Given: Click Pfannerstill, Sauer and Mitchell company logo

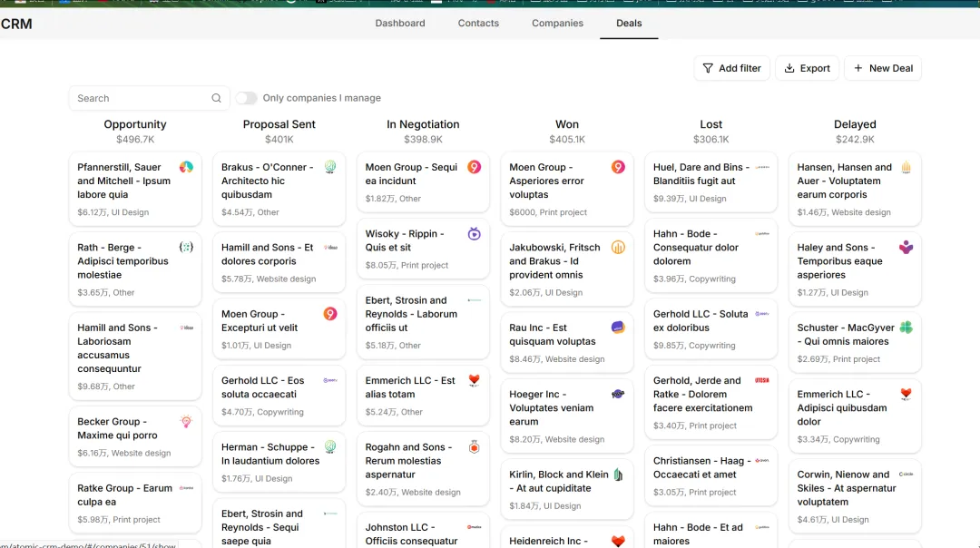Looking at the screenshot, I should (186, 167).
